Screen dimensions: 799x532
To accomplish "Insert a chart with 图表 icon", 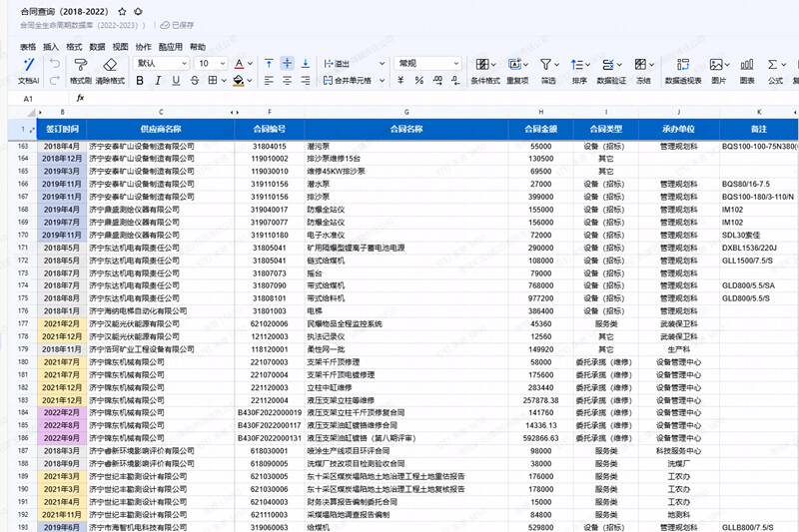I will coord(747,64).
